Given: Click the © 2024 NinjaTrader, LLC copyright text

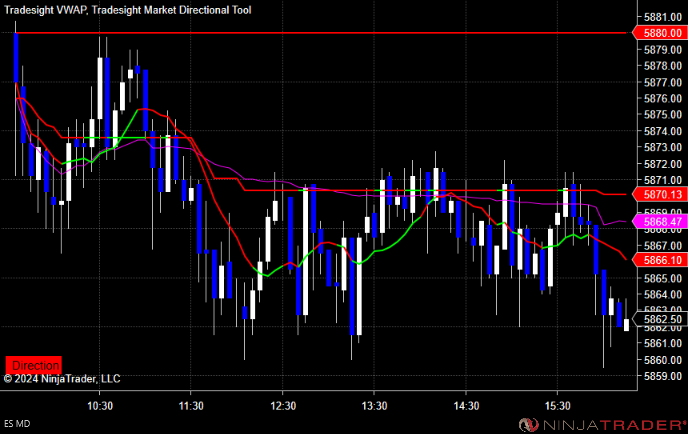Looking at the screenshot, I should (62, 379).
